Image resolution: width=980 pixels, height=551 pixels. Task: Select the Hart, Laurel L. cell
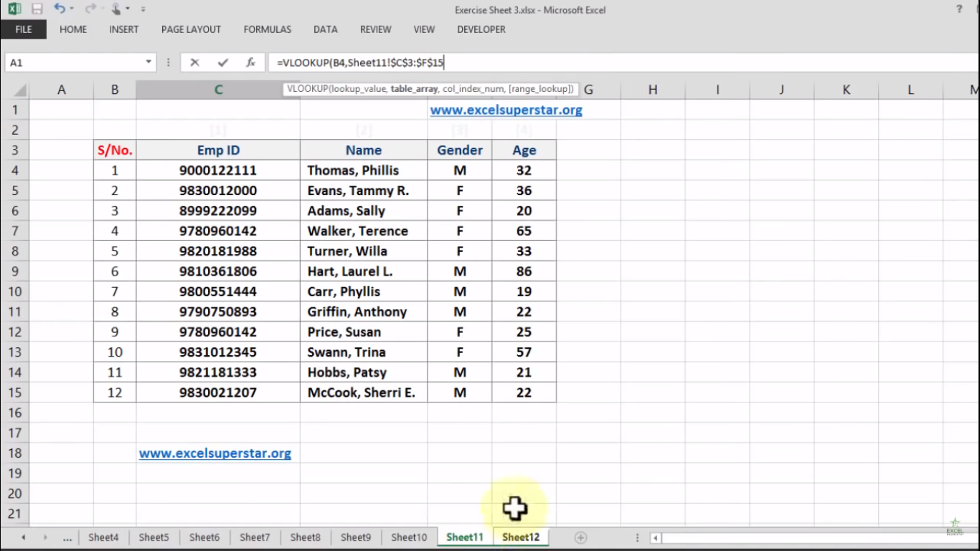(x=364, y=271)
